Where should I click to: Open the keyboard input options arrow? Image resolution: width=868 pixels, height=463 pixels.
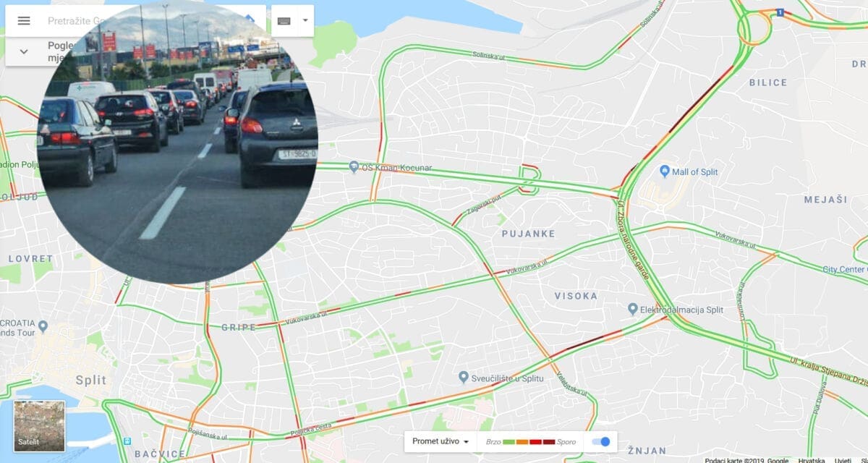305,21
